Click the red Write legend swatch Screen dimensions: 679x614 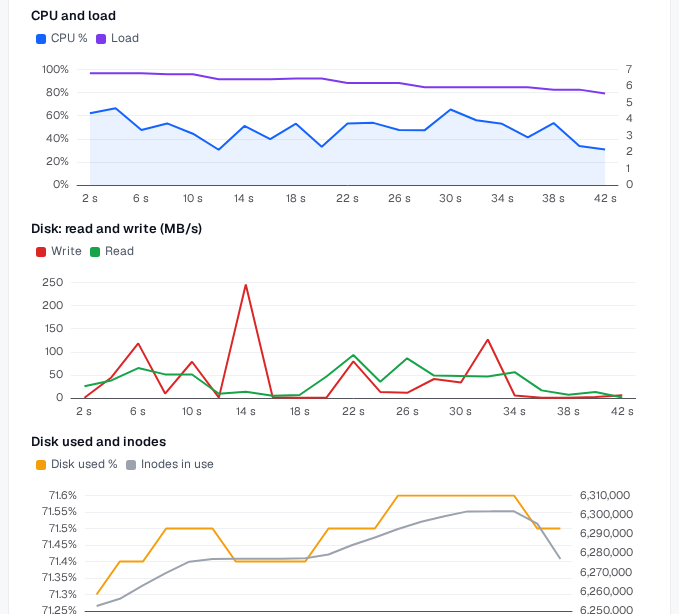tap(41, 252)
